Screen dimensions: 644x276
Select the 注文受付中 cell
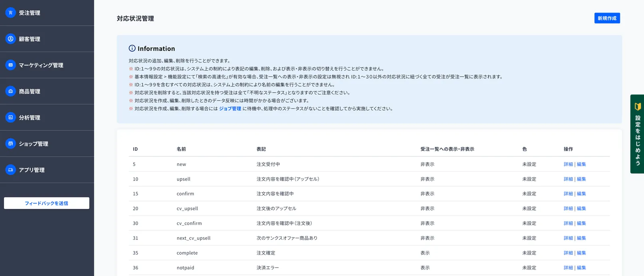(268, 164)
